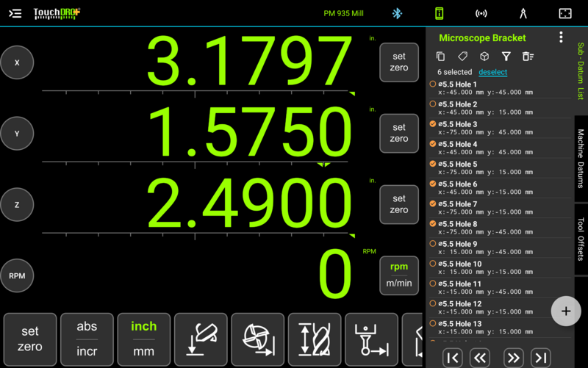Image resolution: width=588 pixels, height=368 pixels.
Task: Select the Hole 2 radio circle
Action: point(432,104)
